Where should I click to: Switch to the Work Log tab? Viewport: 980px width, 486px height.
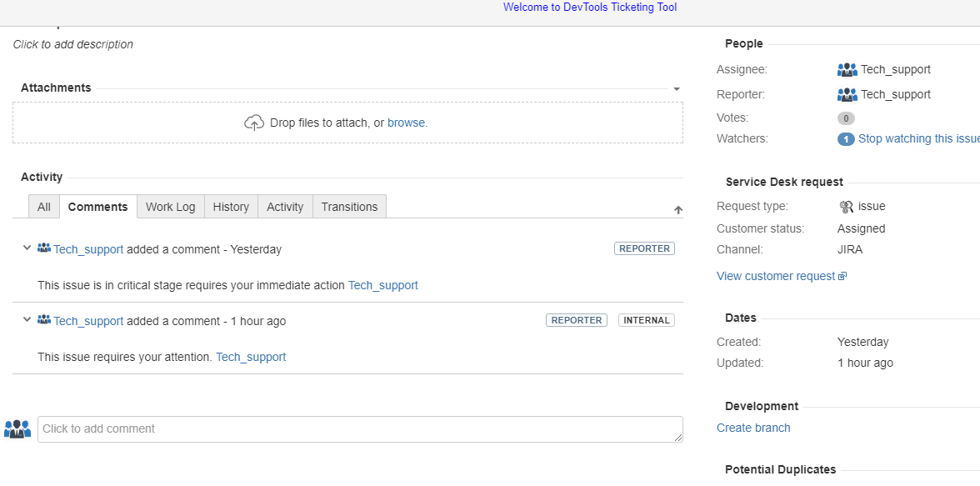click(x=171, y=207)
